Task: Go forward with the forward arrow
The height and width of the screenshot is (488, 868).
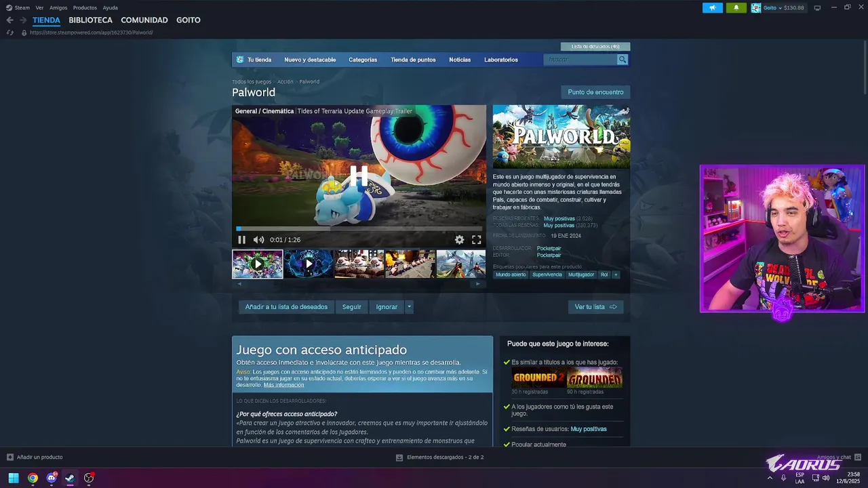Action: [22, 20]
